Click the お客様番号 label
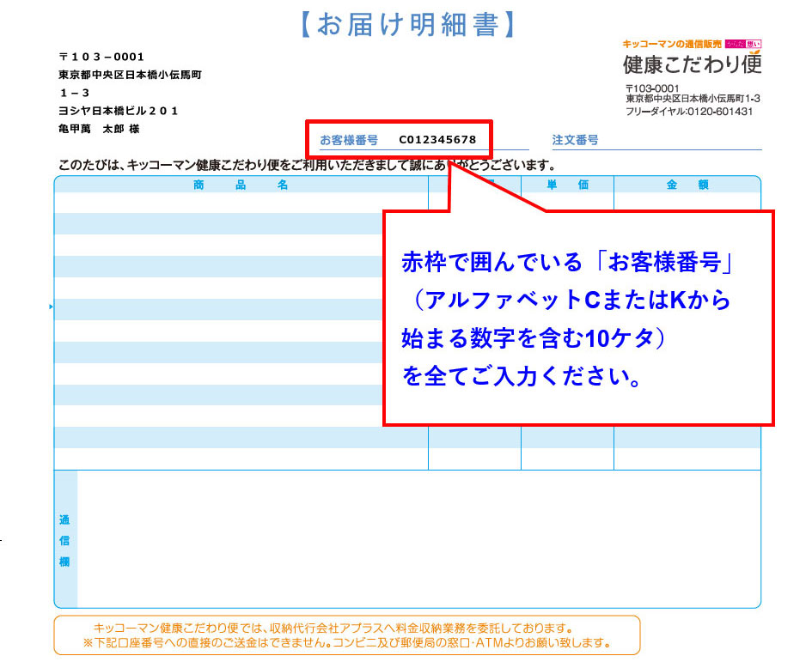 pyautogui.click(x=349, y=140)
